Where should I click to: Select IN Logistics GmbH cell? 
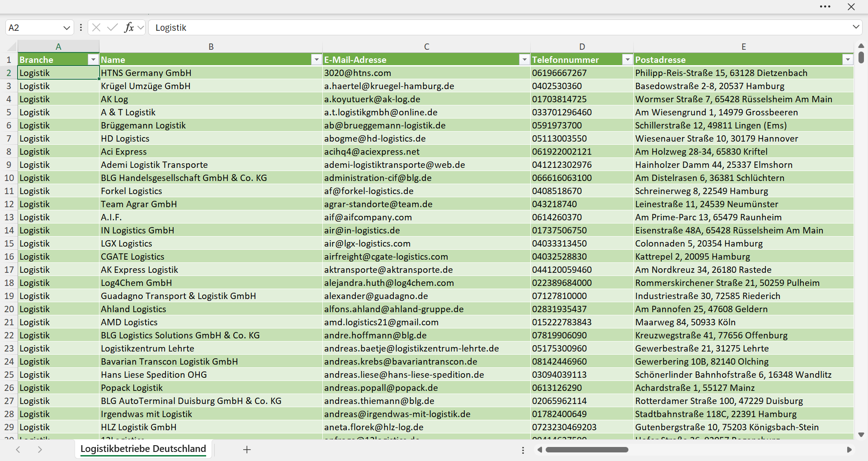click(x=211, y=230)
